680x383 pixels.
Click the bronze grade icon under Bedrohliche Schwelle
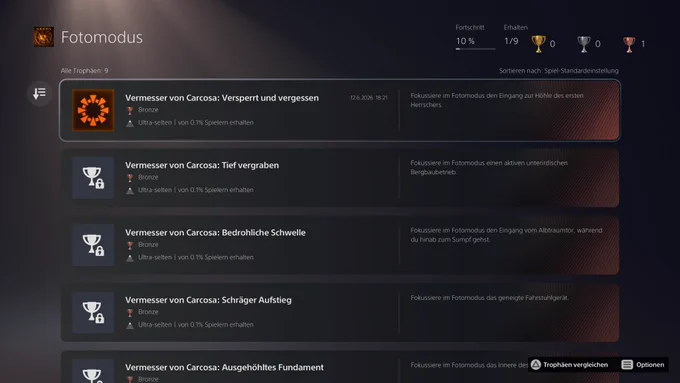(130, 246)
